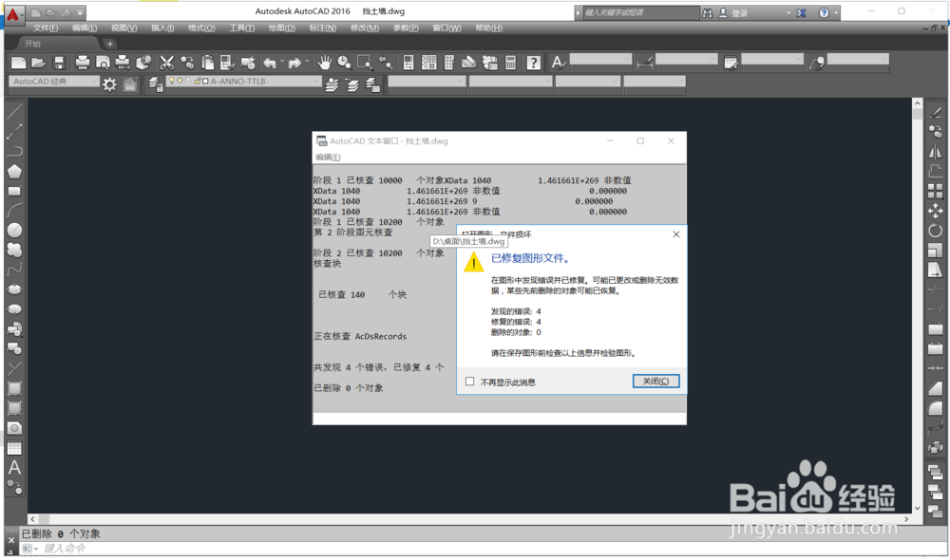Click the Workspace Settings gear icon
Viewport: 950px width, 560px height.
[x=109, y=84]
